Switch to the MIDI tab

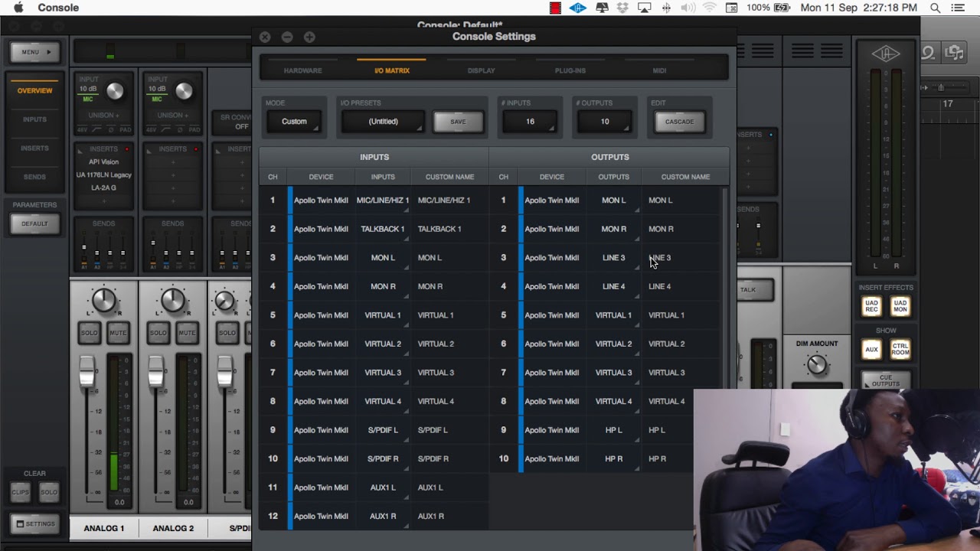pos(659,70)
